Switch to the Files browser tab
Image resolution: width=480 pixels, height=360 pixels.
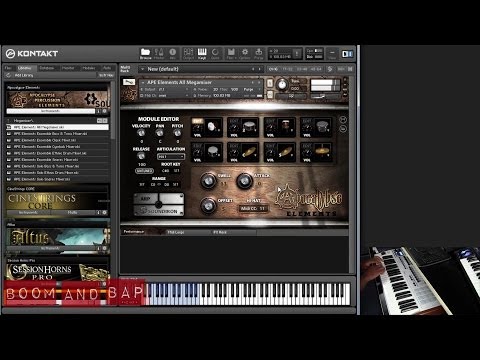coord(8,68)
